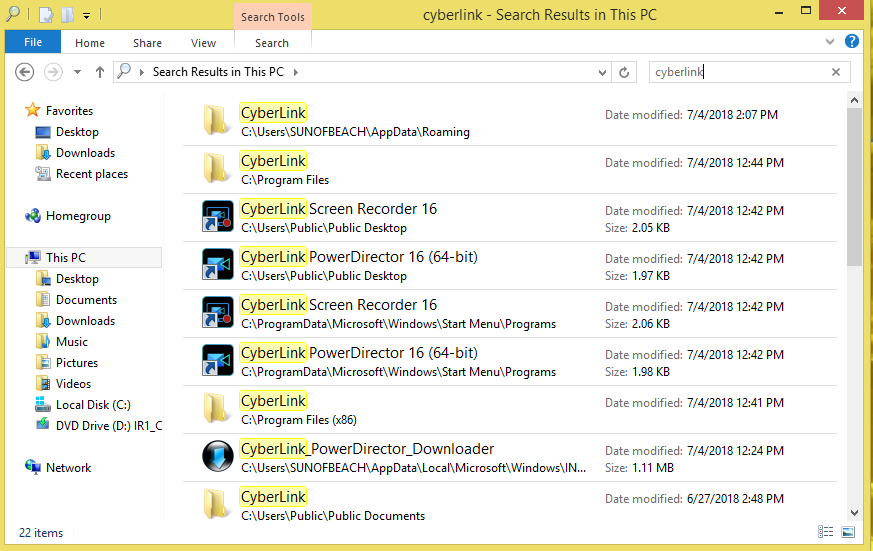873x551 pixels.
Task: Switch to the Home ribbon tab
Action: pyautogui.click(x=90, y=43)
